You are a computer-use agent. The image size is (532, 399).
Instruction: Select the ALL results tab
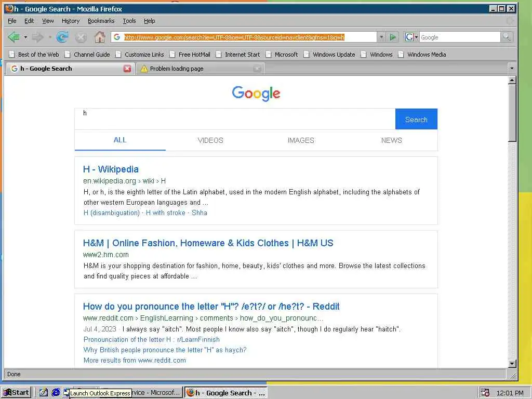(x=120, y=140)
